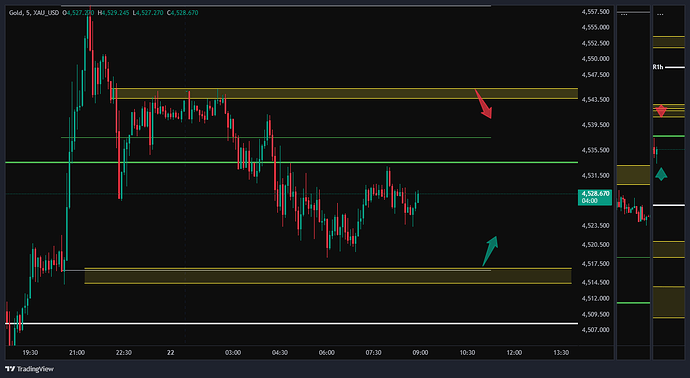Click price axis label 4,543.500

tap(595, 100)
